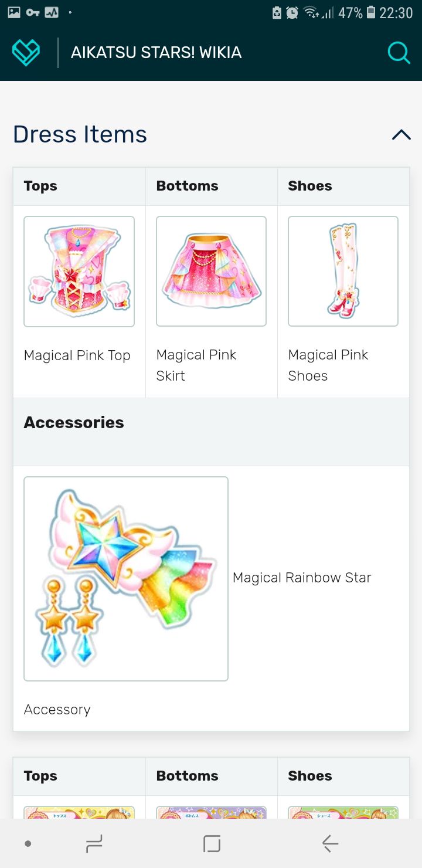Tap the alarm clock status icon

coord(292,12)
